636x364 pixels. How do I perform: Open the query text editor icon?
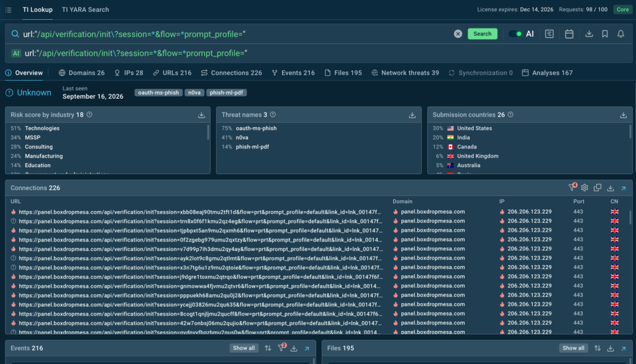pos(549,34)
